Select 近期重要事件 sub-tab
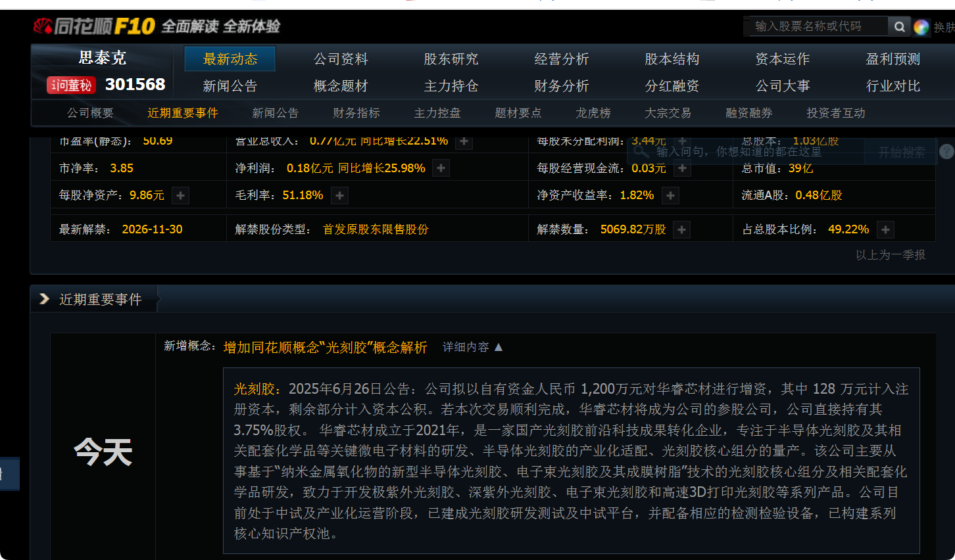 (x=183, y=113)
